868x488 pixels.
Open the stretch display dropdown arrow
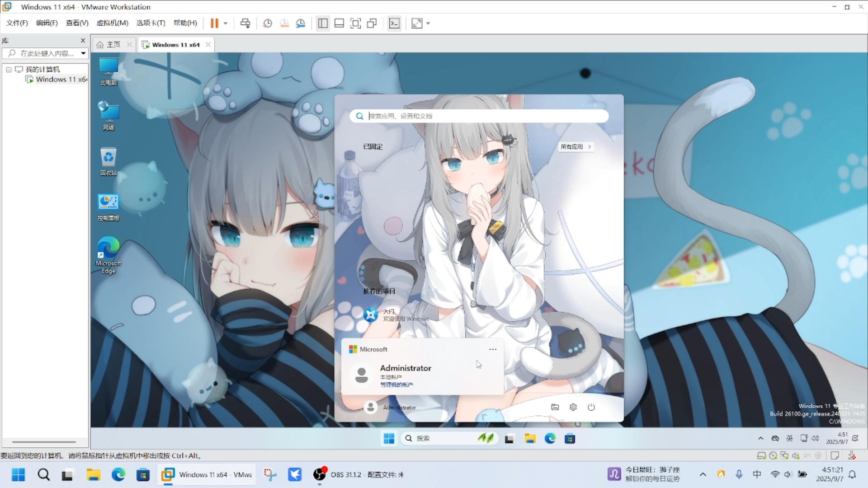pos(428,23)
